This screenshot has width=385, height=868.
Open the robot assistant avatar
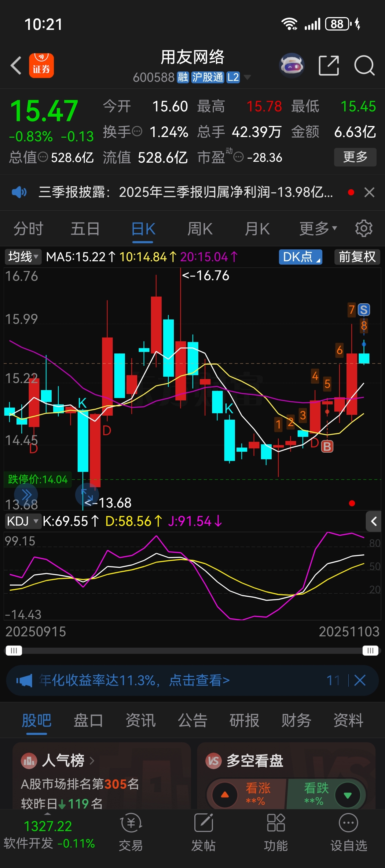coord(292,65)
